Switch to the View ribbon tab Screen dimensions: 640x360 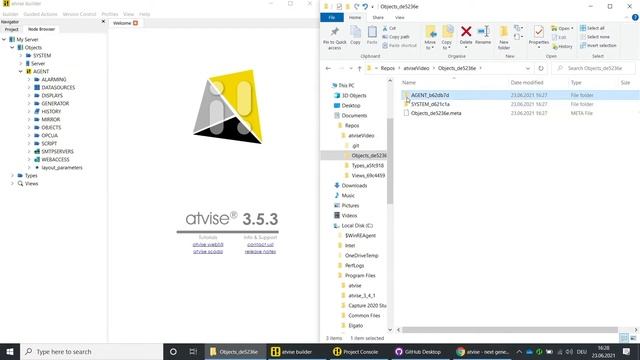point(400,18)
